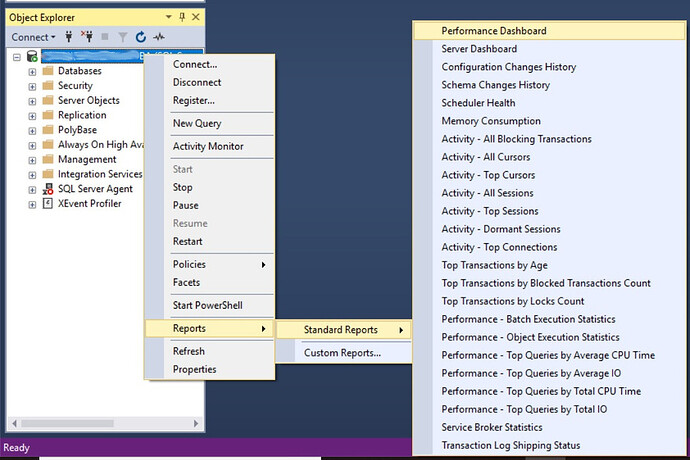Open the Object Explorer window position dropdown arrow
Image resolution: width=690 pixels, height=460 pixels.
pos(169,17)
